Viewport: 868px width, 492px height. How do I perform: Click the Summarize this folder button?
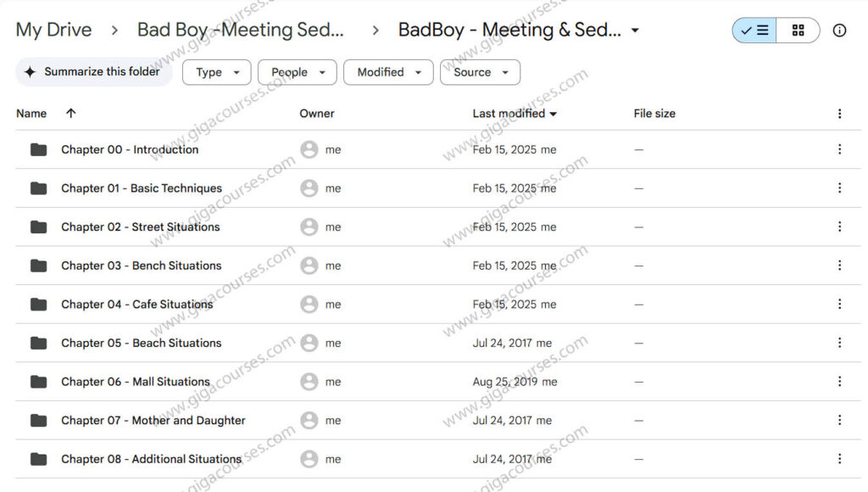[x=93, y=72]
